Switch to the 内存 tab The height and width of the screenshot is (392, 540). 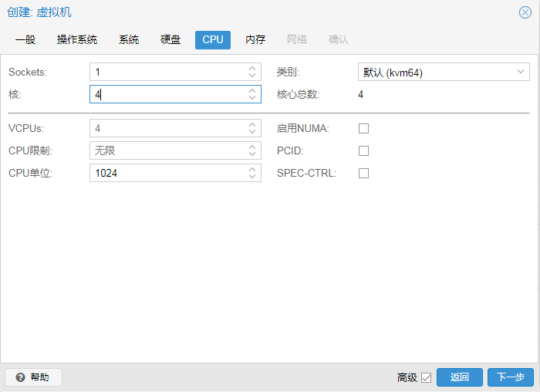pos(255,39)
